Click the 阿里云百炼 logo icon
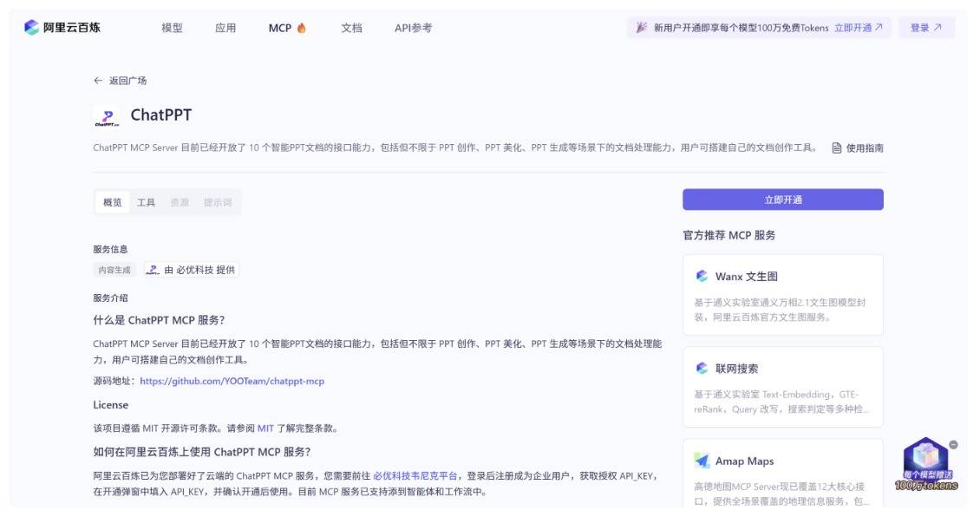This screenshot has height=517, width=980. [31, 28]
